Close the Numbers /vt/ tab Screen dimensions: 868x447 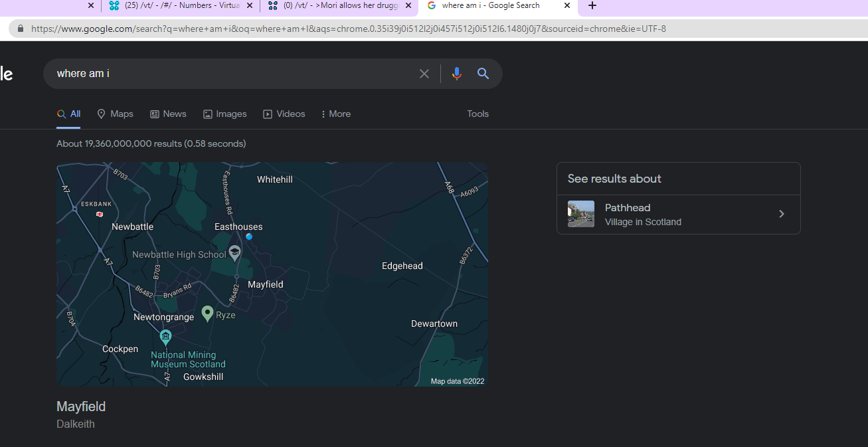(x=250, y=6)
